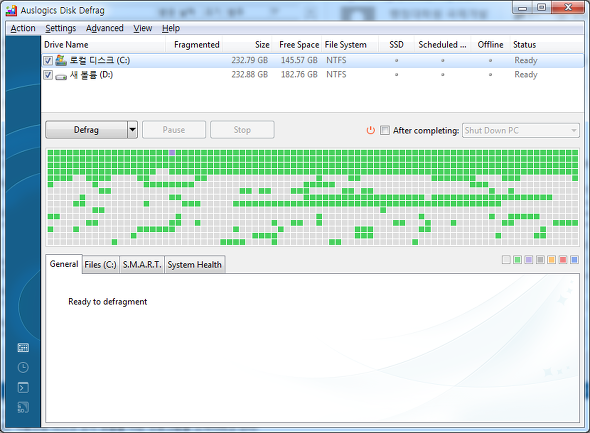Screen dimensions: 590x433
Task: Click the Scheduled column header
Action: point(443,45)
